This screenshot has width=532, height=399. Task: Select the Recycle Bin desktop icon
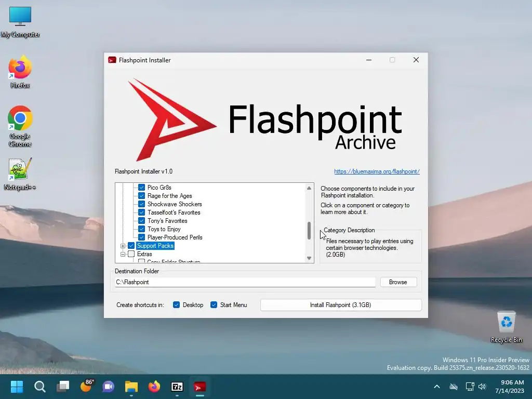[x=506, y=326]
